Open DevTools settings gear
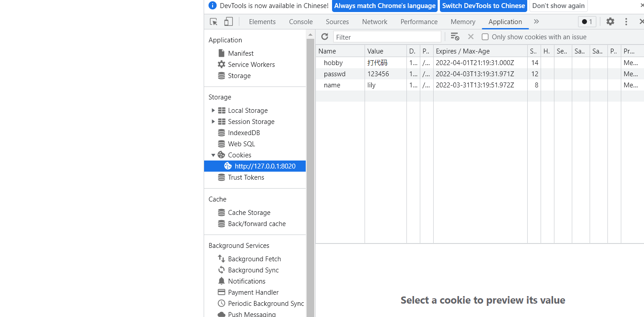644x317 pixels. tap(610, 22)
